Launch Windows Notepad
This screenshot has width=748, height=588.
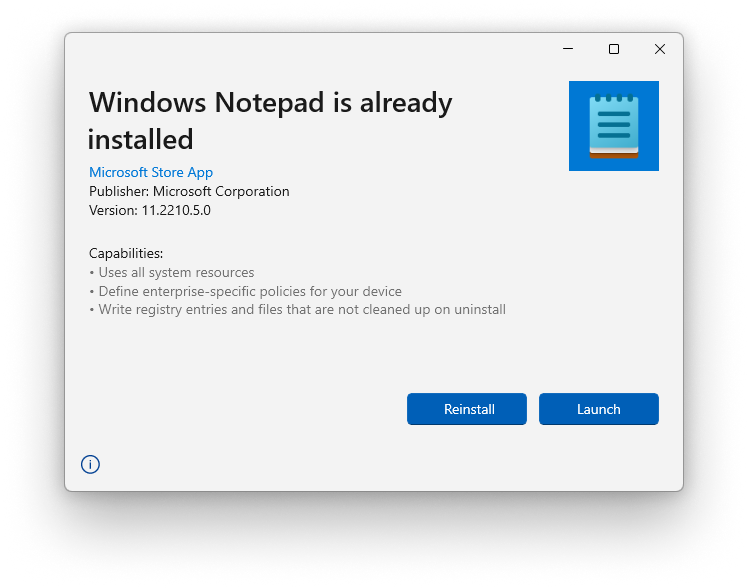point(599,409)
